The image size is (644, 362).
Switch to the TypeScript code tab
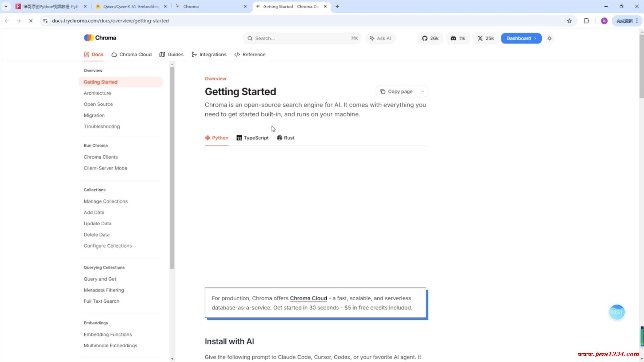click(253, 138)
